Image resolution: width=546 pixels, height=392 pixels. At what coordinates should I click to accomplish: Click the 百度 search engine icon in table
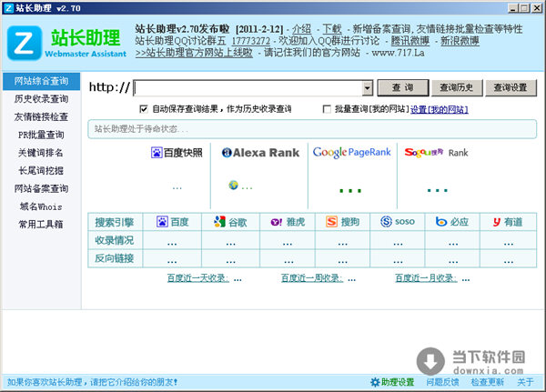pos(162,222)
